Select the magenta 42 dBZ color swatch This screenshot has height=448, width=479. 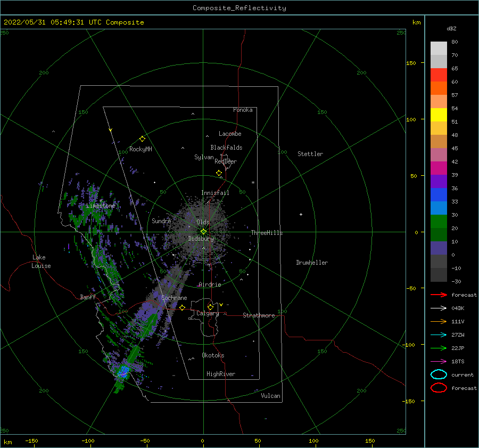(x=439, y=168)
